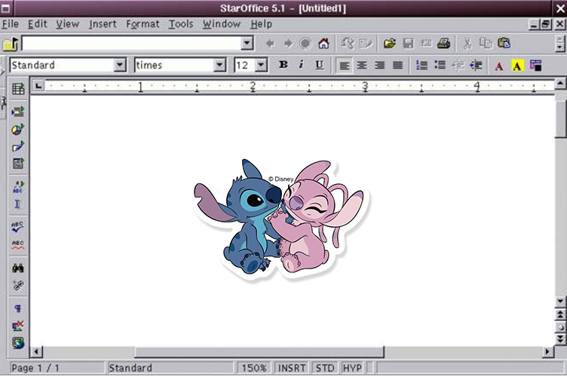Open the red font color tool
The height and width of the screenshot is (392, 567).
tap(499, 66)
